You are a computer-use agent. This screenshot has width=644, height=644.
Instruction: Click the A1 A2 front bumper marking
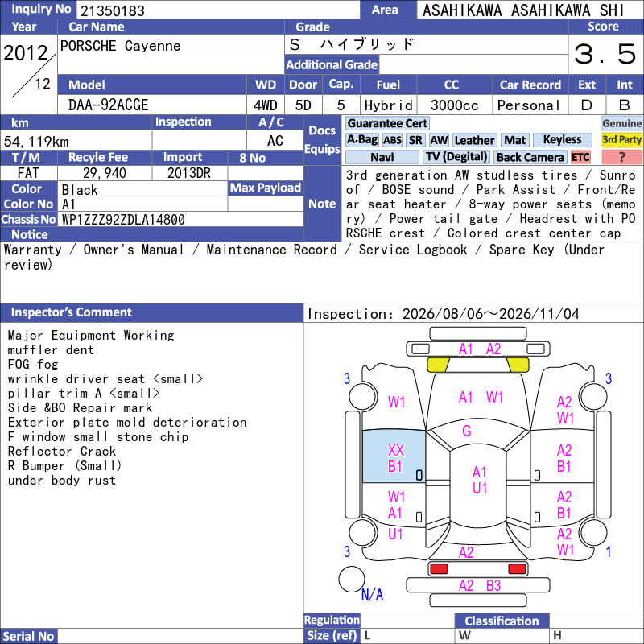point(479,349)
